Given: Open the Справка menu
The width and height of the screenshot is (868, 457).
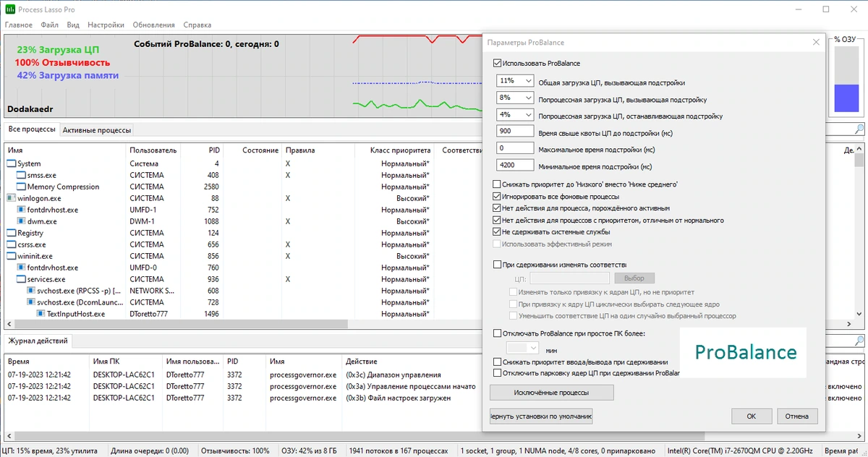Looking at the screenshot, I should click(197, 25).
